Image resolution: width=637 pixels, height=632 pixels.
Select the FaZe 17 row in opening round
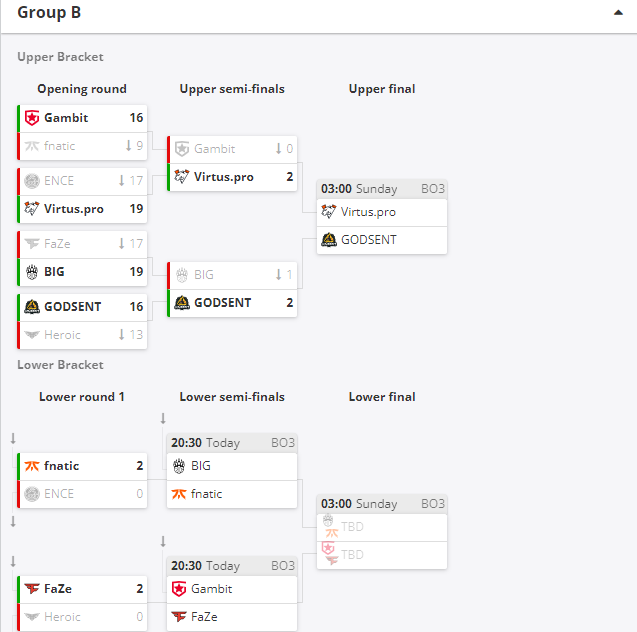click(82, 244)
